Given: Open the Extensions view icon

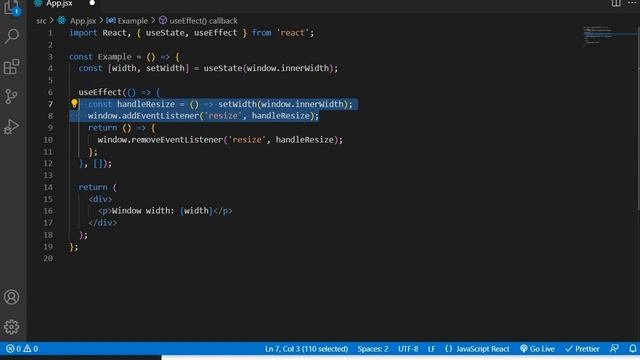Looking at the screenshot, I should (11, 67).
